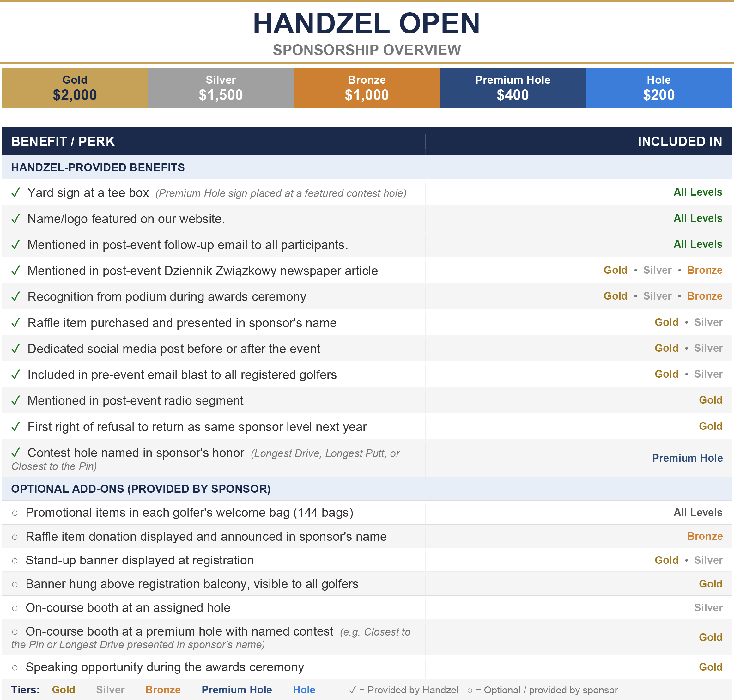Click "Gold" in the newspaper article row
The width and height of the screenshot is (734, 700).
click(x=615, y=270)
